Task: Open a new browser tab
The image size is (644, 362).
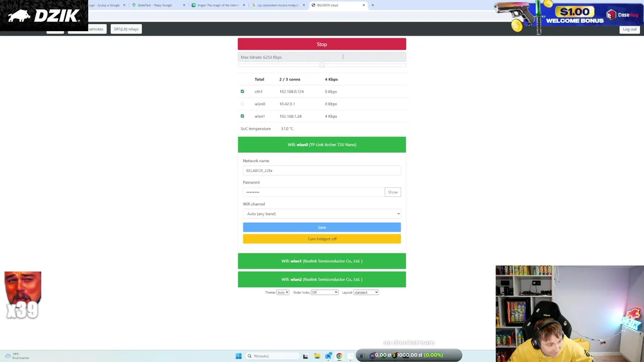Action: pos(373,5)
